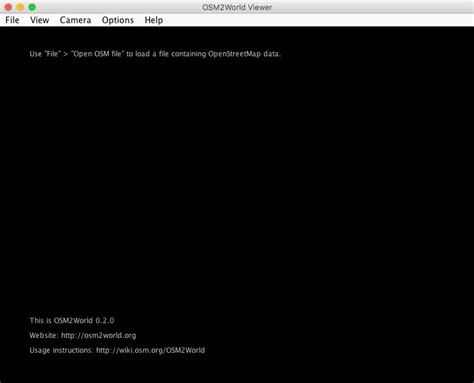Click the OSM2World Viewer title text

coord(237,7)
